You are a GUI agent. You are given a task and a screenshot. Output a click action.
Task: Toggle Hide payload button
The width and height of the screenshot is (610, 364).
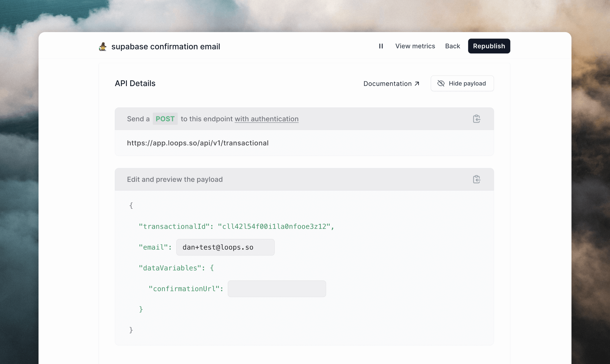tap(462, 83)
